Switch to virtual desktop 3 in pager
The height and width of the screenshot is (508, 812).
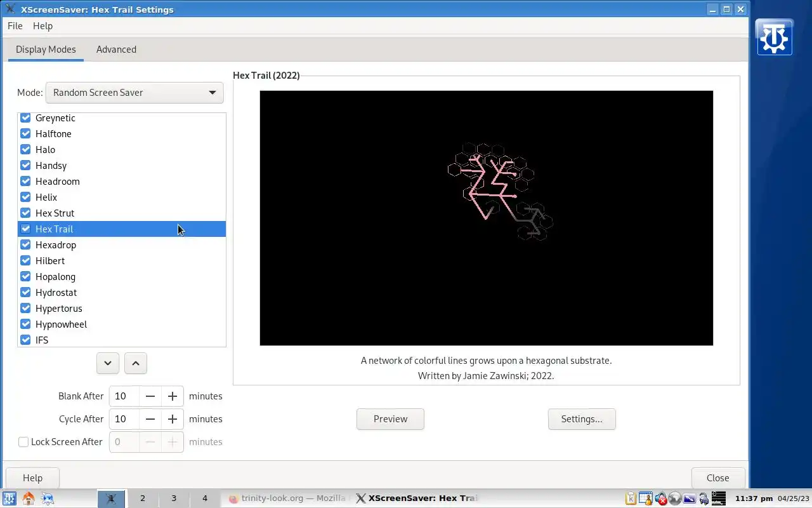click(x=174, y=498)
